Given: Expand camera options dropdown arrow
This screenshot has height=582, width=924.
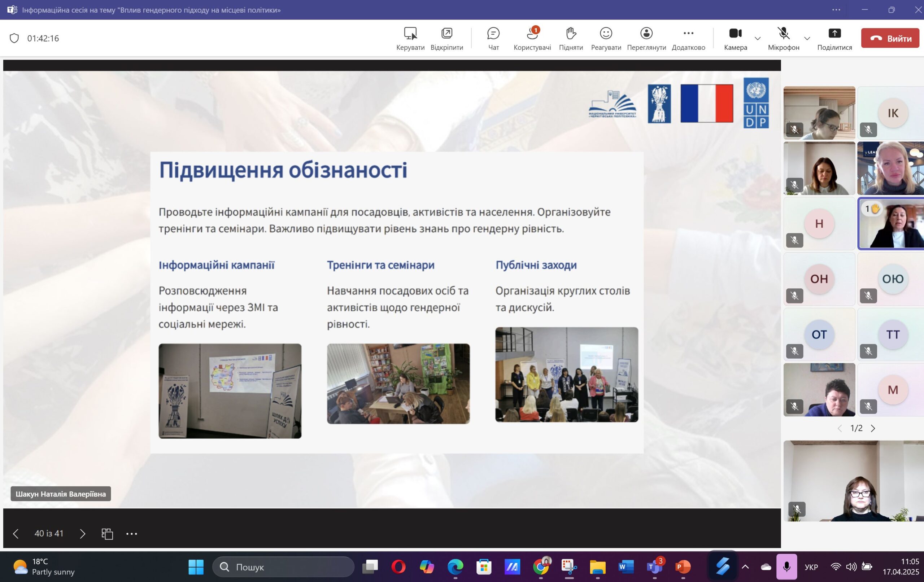Looking at the screenshot, I should pos(758,38).
